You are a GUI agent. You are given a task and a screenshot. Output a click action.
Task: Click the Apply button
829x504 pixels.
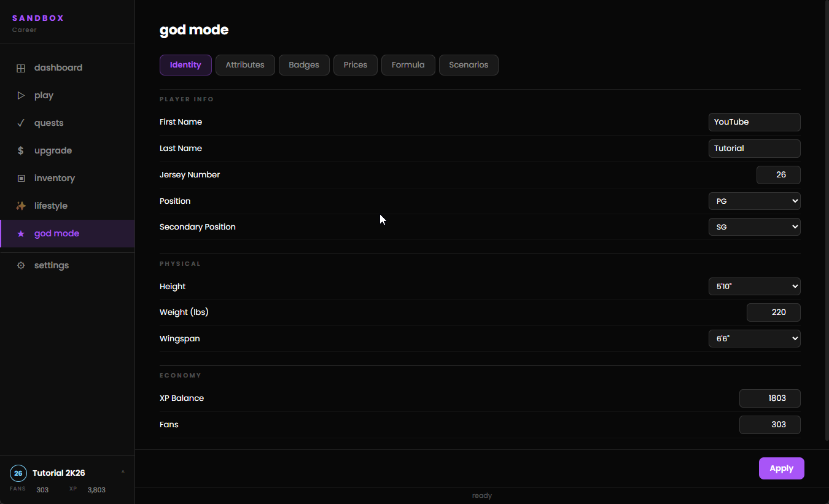pyautogui.click(x=781, y=468)
